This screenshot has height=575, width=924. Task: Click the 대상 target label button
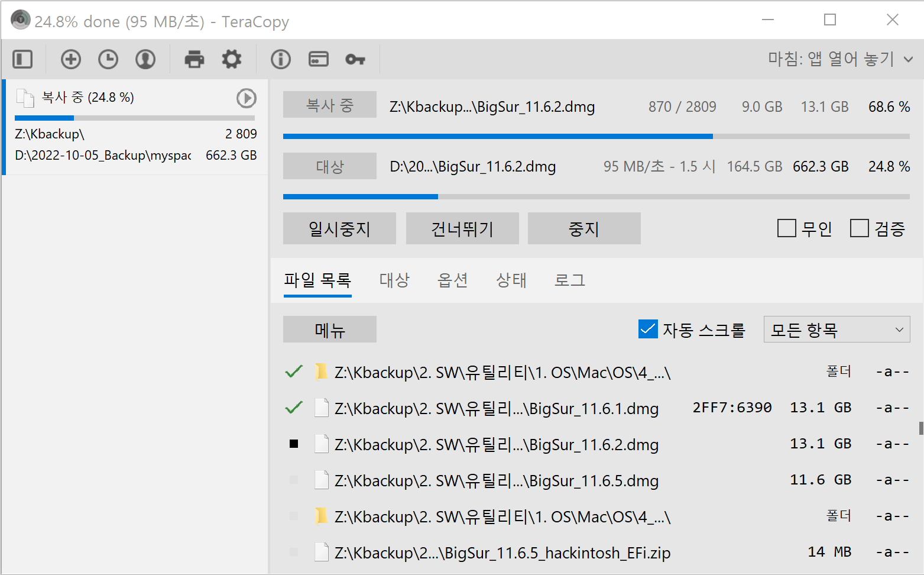click(x=330, y=166)
